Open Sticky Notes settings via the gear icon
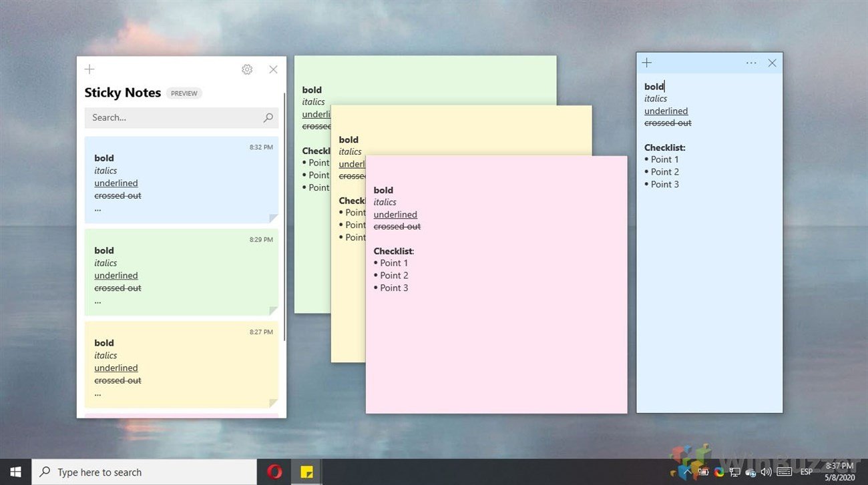This screenshot has width=868, height=485. coord(247,69)
